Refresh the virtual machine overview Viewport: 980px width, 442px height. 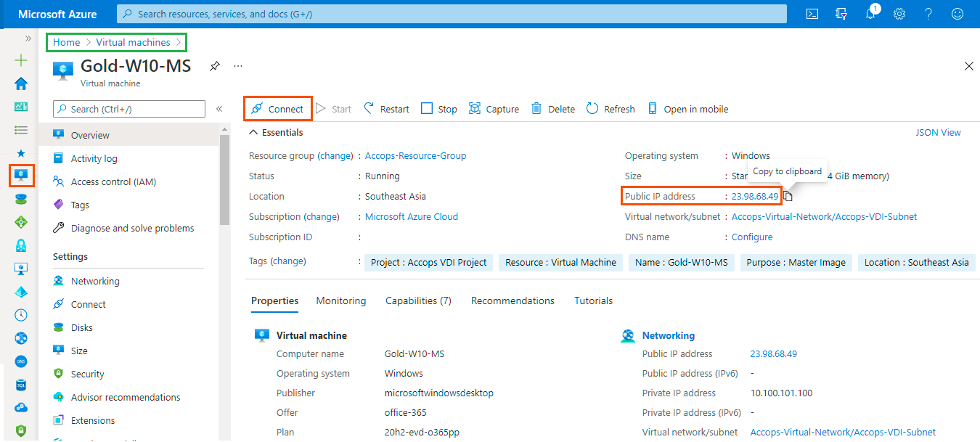pyautogui.click(x=611, y=109)
